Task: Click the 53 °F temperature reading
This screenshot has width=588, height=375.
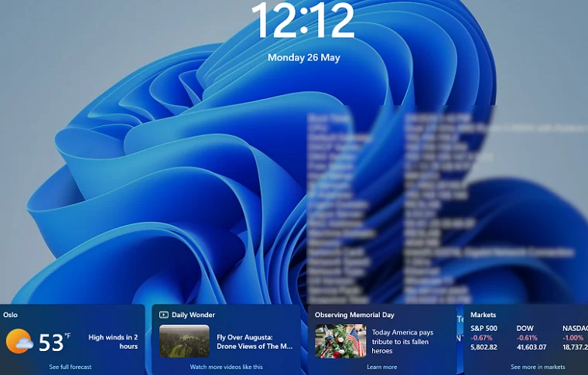Action: [x=54, y=343]
